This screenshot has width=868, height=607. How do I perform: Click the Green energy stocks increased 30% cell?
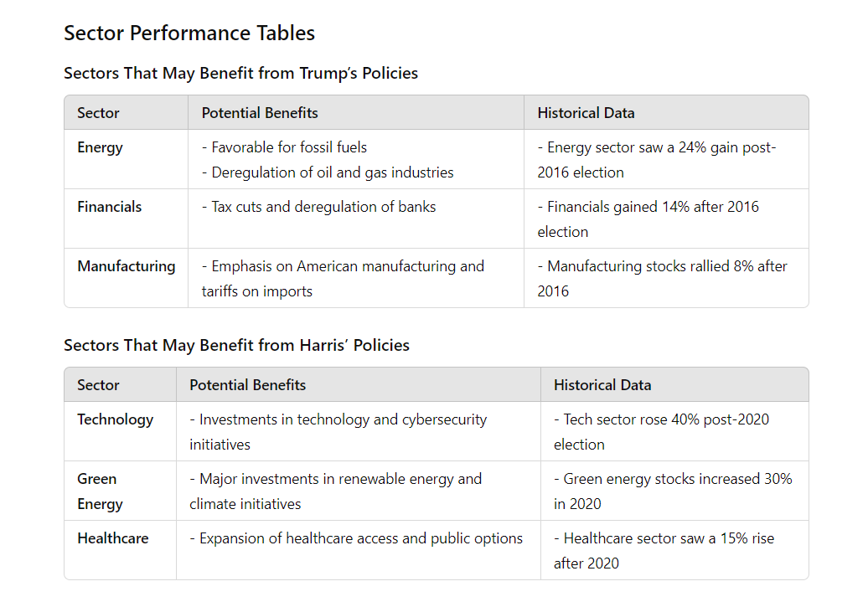(x=673, y=491)
